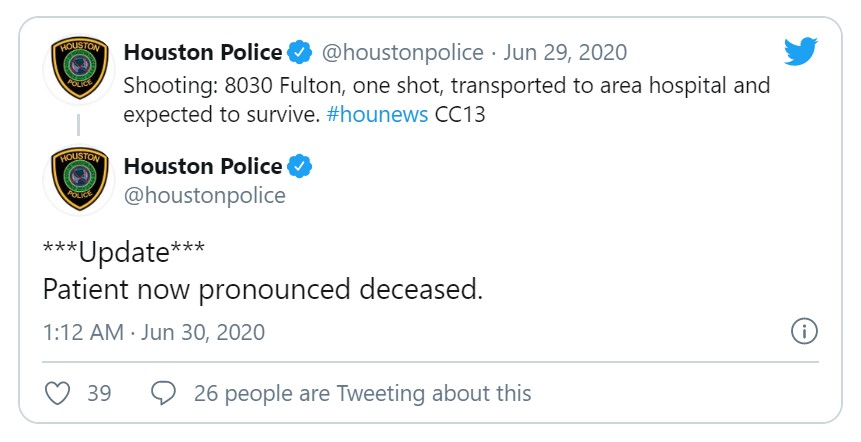The height and width of the screenshot is (442, 861).
Task: Like the tweet with heart icon
Action: click(x=57, y=393)
